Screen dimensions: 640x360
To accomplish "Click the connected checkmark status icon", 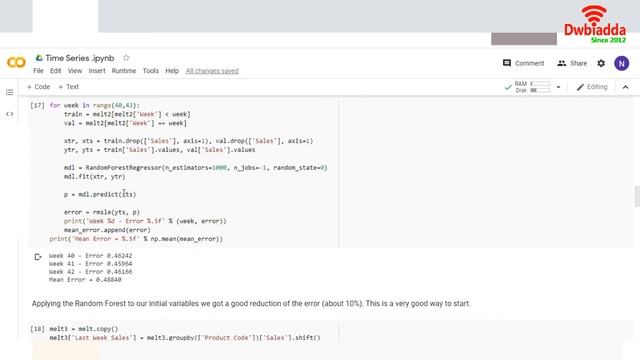I will pos(508,87).
